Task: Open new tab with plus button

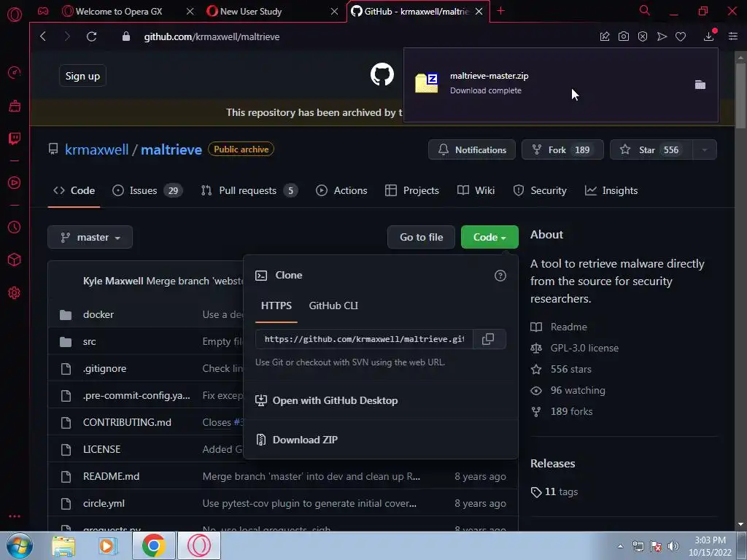Action: click(500, 11)
